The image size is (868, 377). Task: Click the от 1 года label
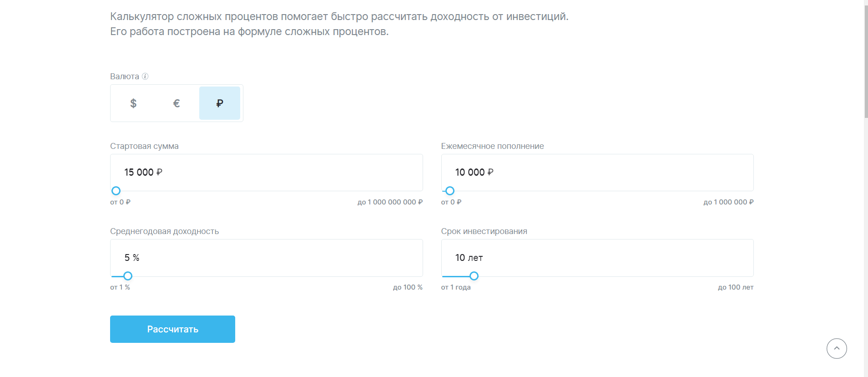tap(455, 287)
